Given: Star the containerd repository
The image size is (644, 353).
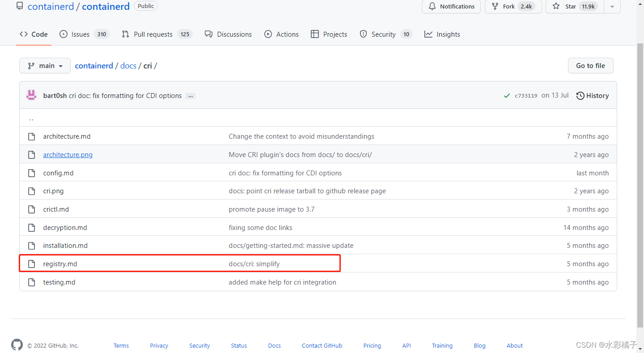Looking at the screenshot, I should click(575, 6).
